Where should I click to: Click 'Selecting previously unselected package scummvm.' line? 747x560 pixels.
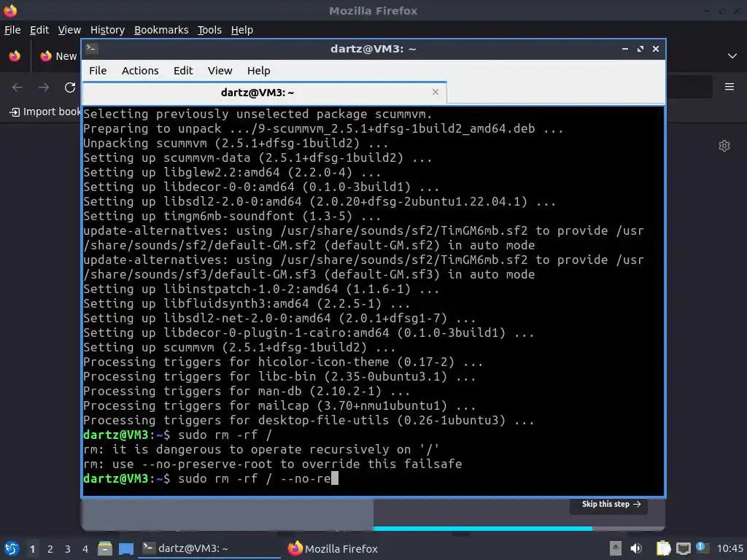click(258, 114)
